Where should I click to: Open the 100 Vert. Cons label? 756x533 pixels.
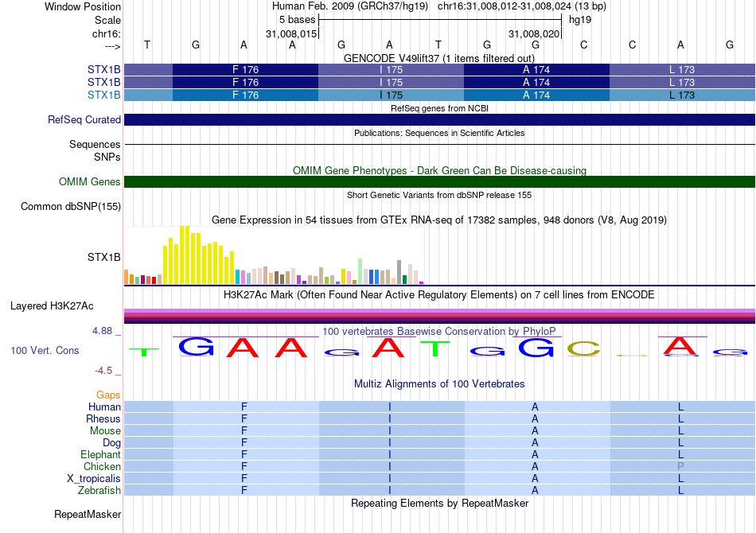click(45, 350)
